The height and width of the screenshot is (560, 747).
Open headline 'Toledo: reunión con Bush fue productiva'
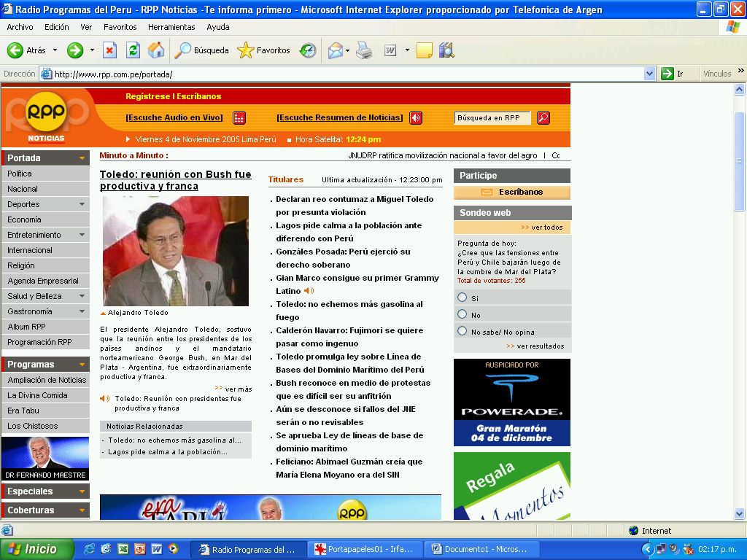pos(175,180)
